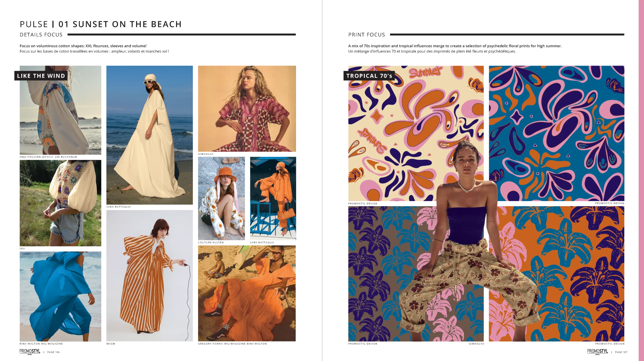Click the upper 'SARA·BATTAGLIA' caption

(118, 207)
